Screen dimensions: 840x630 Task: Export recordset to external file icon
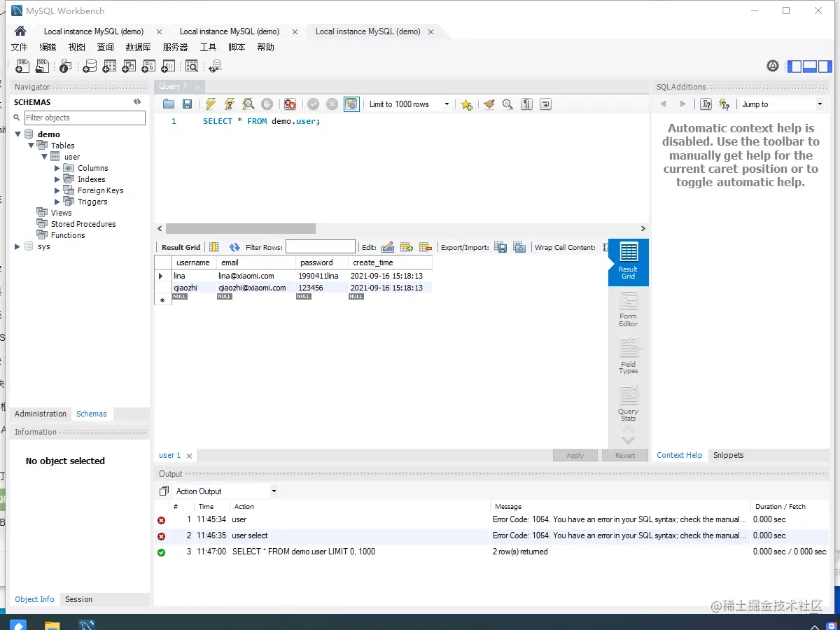pos(500,247)
